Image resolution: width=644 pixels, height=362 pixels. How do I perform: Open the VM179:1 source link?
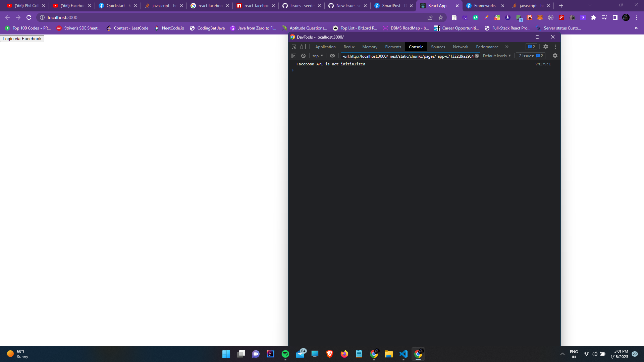click(x=543, y=64)
